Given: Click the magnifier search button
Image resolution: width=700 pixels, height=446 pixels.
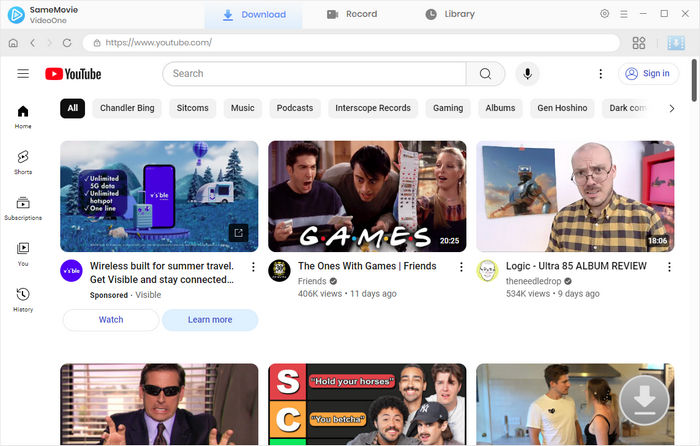Looking at the screenshot, I should click(485, 73).
